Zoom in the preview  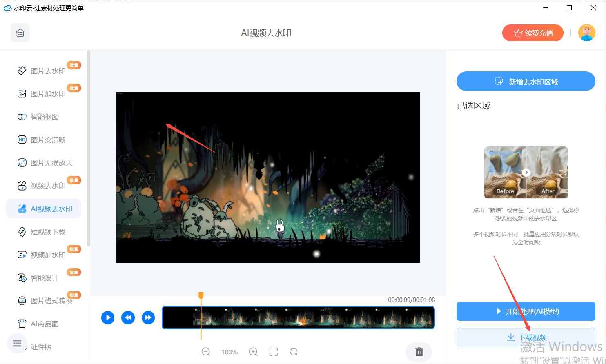tap(253, 352)
